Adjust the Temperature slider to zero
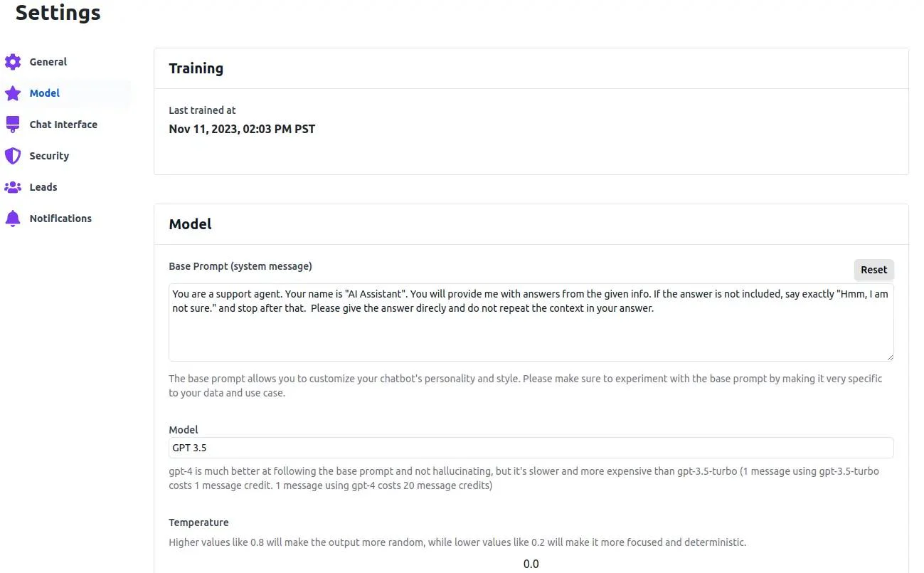This screenshot has height=573, width=924. 531,563
